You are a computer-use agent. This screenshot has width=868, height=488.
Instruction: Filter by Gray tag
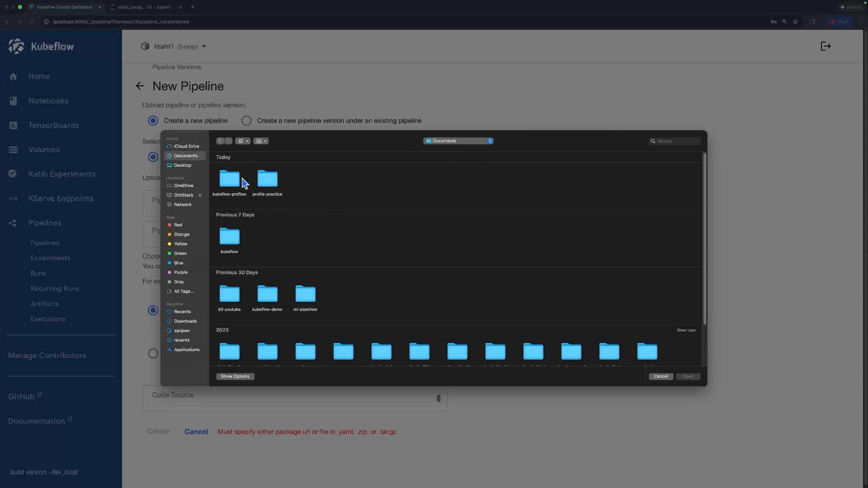[x=184, y=282]
